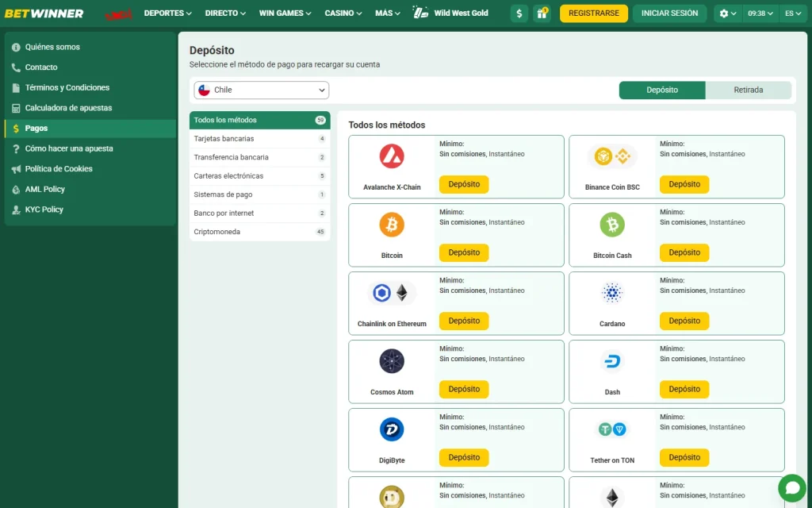Click the Wild West Gold slot icon
Image resolution: width=812 pixels, height=508 pixels.
tap(420, 13)
